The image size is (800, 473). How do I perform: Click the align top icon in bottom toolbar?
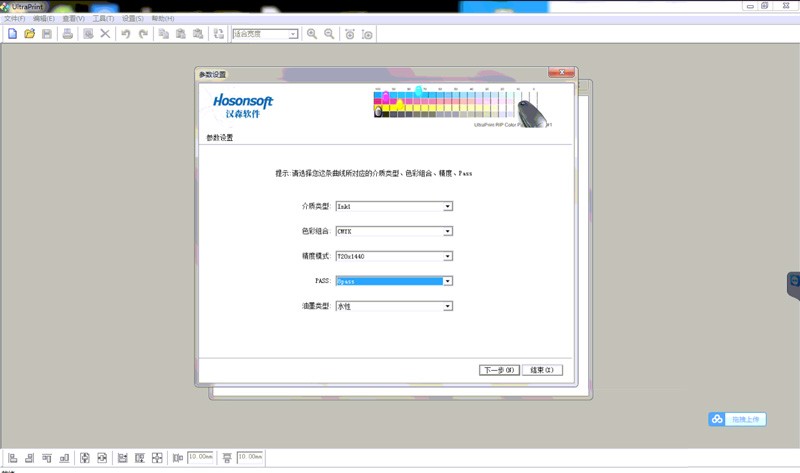47,458
